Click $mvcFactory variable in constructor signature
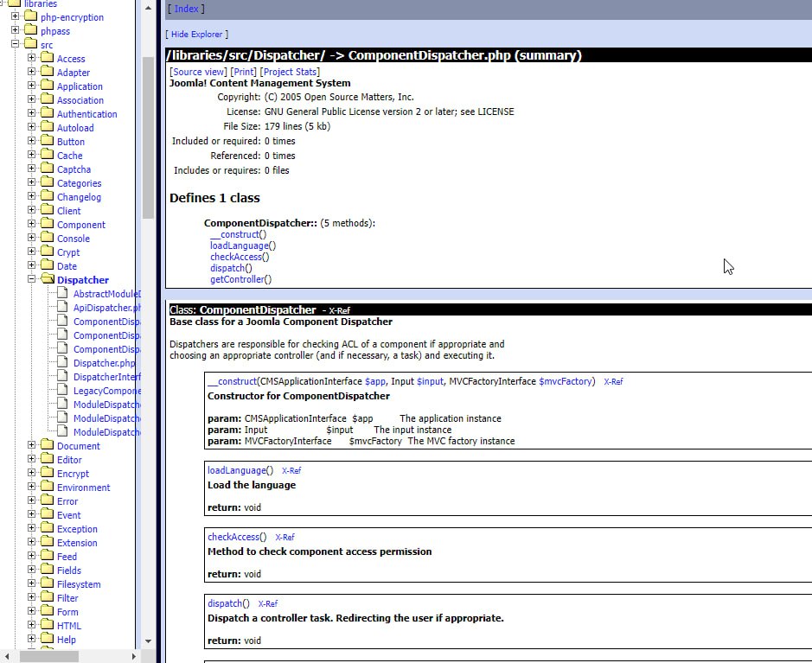The width and height of the screenshot is (812, 663). click(565, 381)
